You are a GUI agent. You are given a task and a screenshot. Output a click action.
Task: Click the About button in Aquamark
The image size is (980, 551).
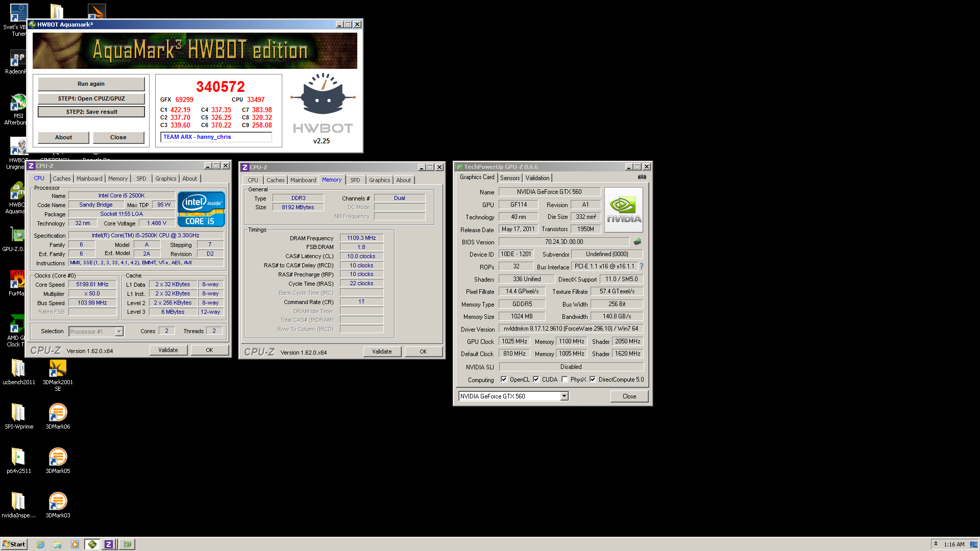(x=63, y=137)
